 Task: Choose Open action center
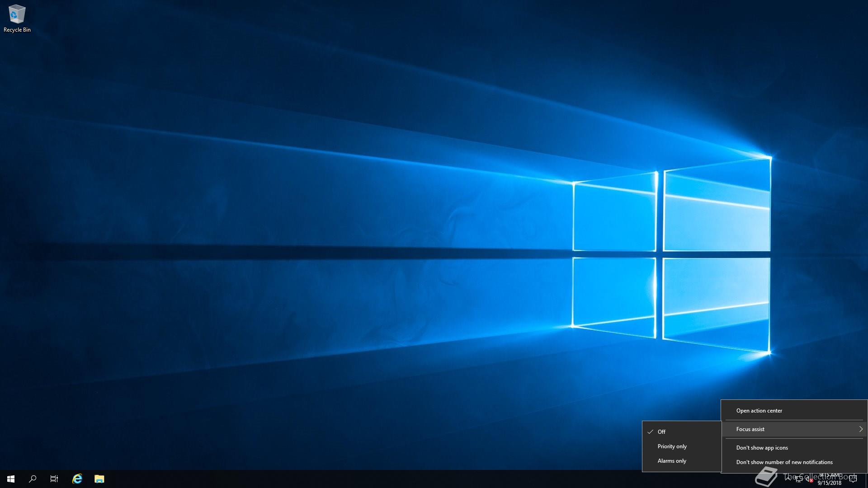click(794, 411)
